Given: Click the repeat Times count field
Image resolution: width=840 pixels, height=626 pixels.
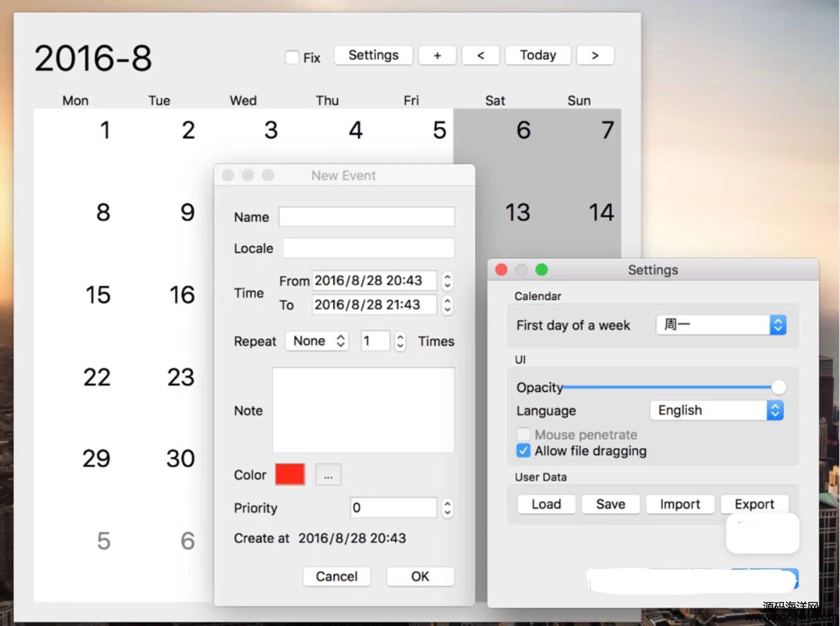Looking at the screenshot, I should (x=376, y=341).
